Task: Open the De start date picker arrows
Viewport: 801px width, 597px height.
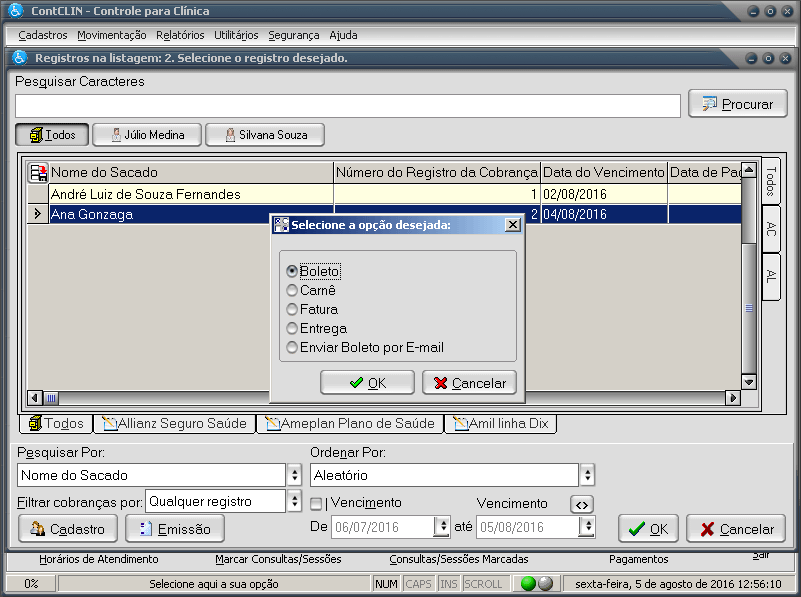Action: click(442, 527)
